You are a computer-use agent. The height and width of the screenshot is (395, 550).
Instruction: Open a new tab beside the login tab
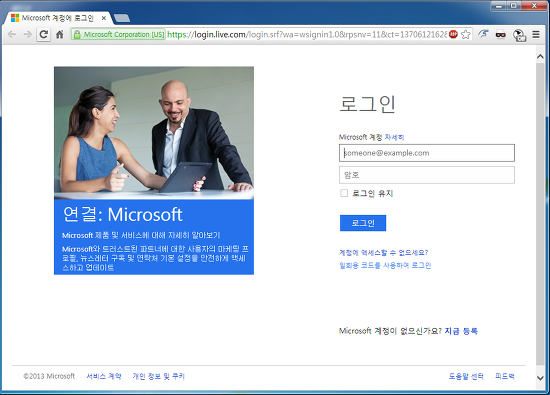click(122, 18)
